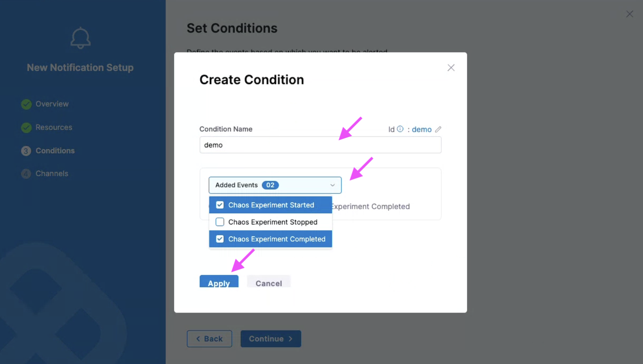This screenshot has height=364, width=643.
Task: Uncheck the Chaos Experiment Completed checkbox
Action: point(220,239)
